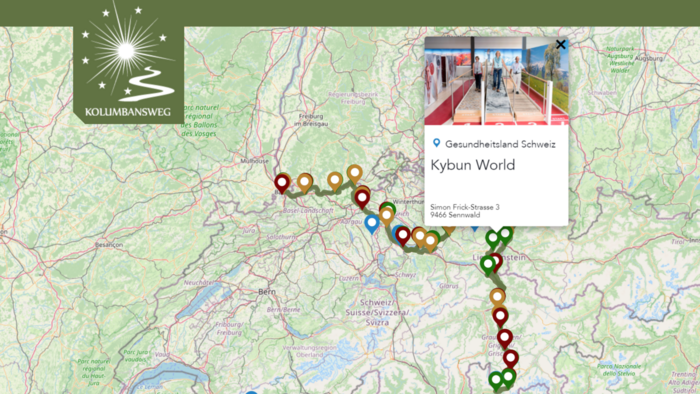Click the dark red marker below Aargau's gold pin

pos(362,199)
